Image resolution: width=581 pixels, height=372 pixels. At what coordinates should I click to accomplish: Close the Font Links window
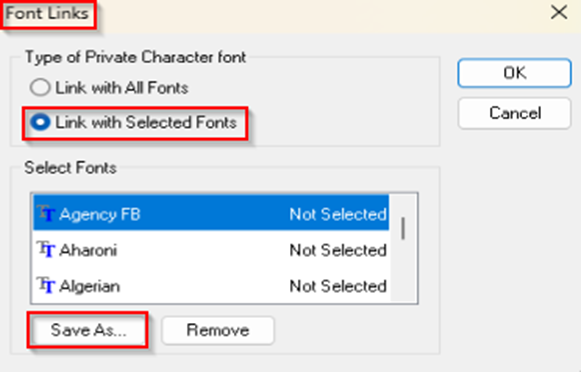click(x=559, y=13)
